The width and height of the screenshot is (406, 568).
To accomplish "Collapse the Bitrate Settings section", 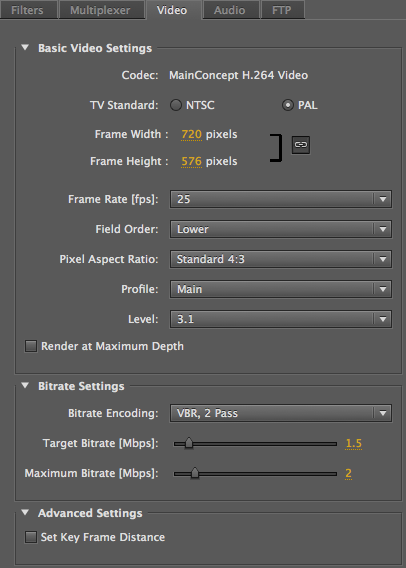I will [25, 385].
